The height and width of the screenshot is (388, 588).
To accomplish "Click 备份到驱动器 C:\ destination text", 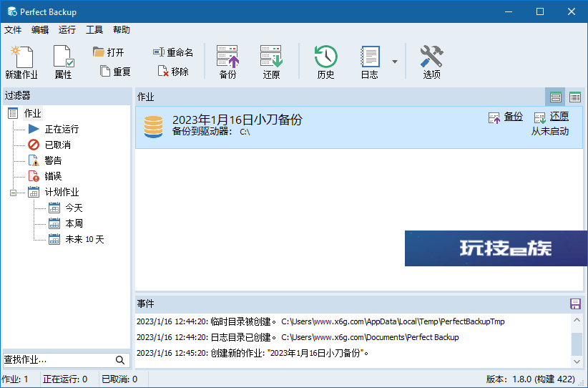I will pyautogui.click(x=211, y=132).
